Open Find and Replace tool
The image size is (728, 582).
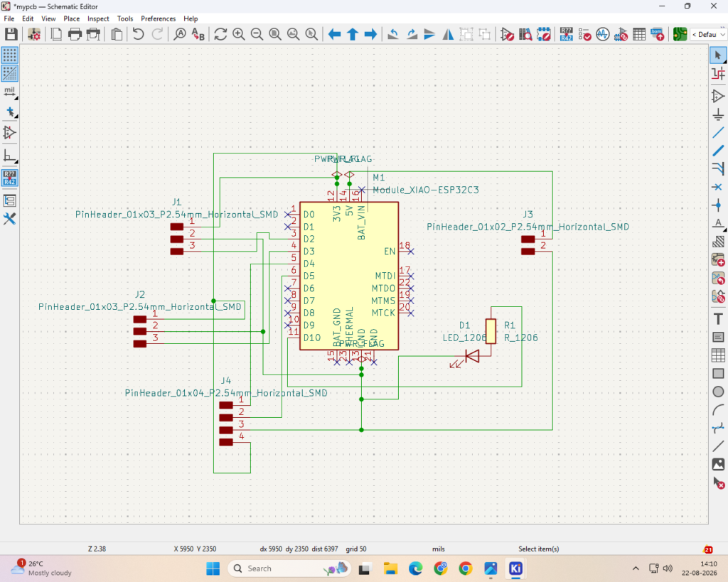[198, 34]
